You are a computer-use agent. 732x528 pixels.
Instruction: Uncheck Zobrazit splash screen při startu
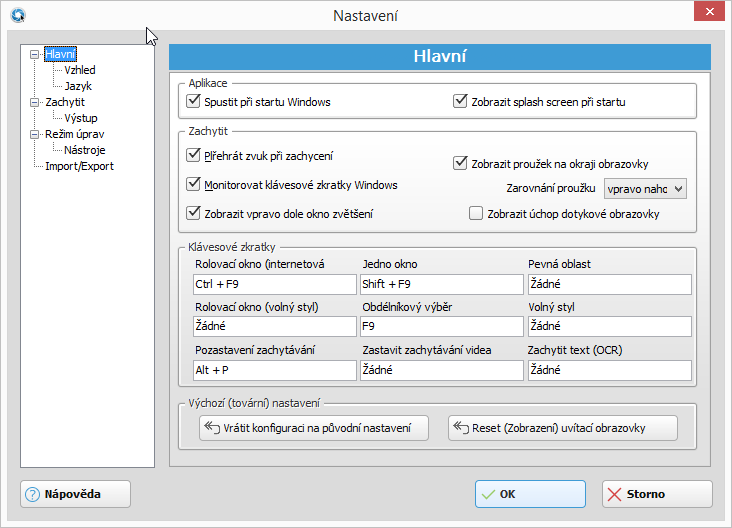pos(460,101)
